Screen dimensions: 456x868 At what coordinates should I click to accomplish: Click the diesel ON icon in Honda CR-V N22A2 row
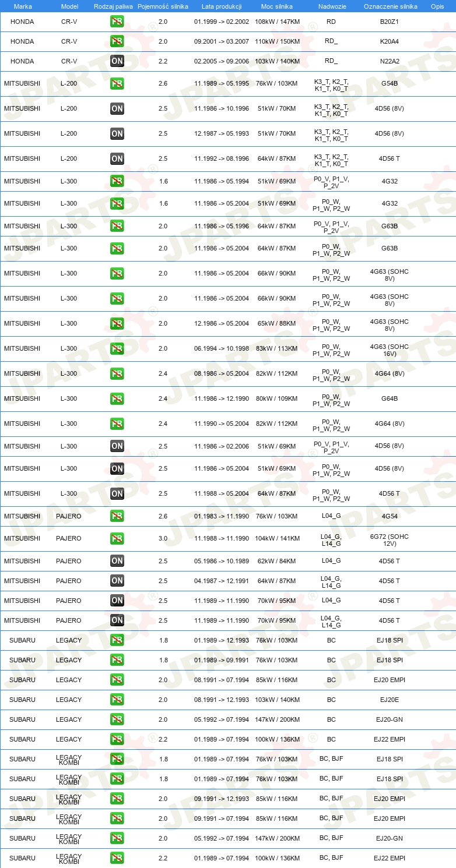pos(117,61)
